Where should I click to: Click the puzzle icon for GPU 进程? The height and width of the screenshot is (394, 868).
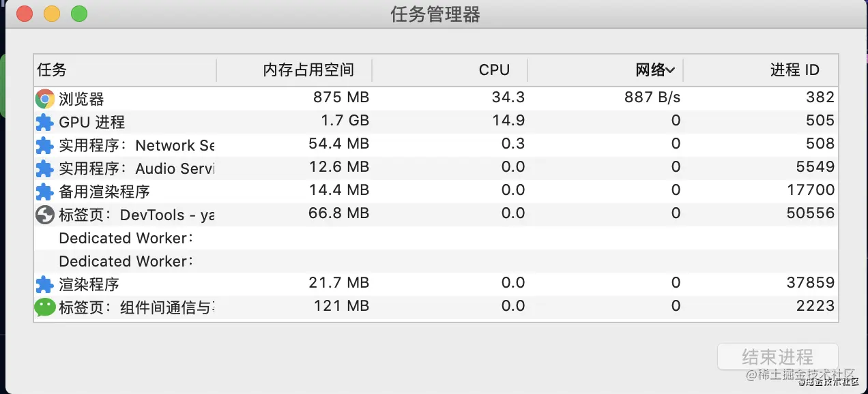coord(44,123)
